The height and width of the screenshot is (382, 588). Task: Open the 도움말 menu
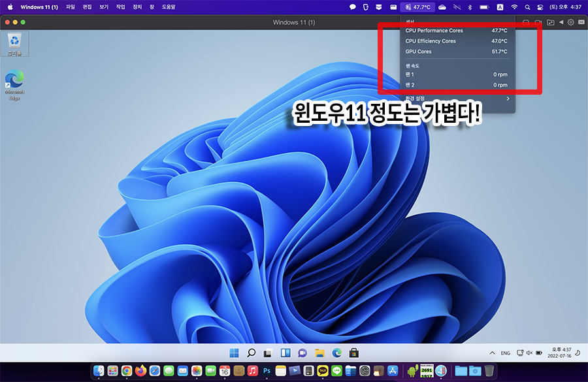[169, 7]
